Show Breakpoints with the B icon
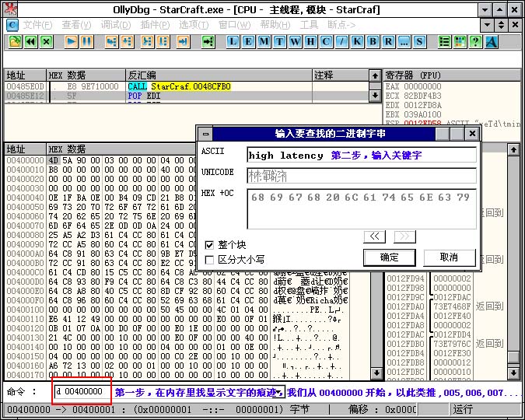525x420 pixels. coord(373,42)
